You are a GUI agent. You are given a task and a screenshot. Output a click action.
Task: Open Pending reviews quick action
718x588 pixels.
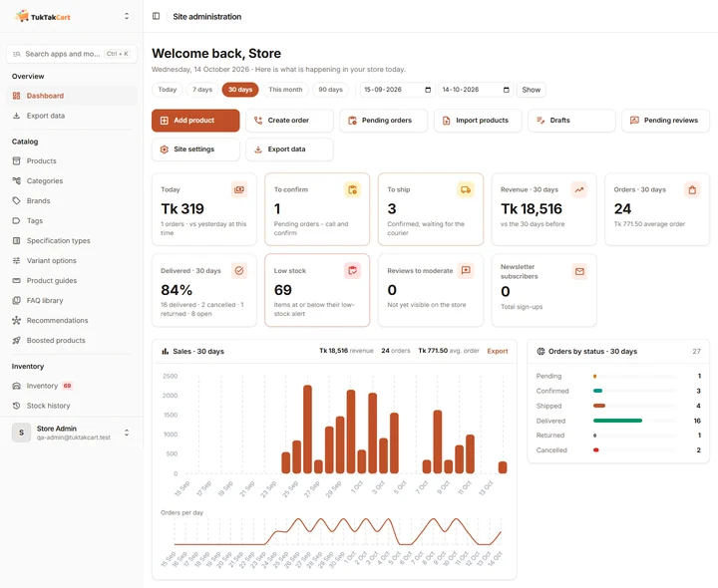pyautogui.click(x=666, y=121)
